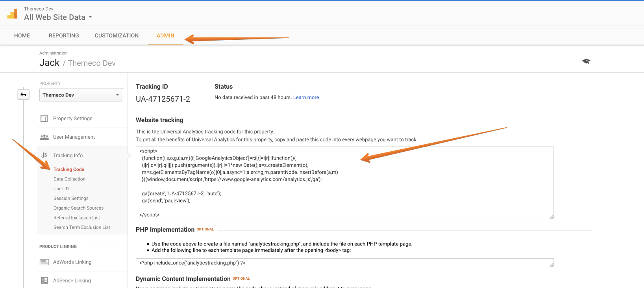The height and width of the screenshot is (288, 644).
Task: Open Search Term Exclusion List
Action: click(x=82, y=227)
